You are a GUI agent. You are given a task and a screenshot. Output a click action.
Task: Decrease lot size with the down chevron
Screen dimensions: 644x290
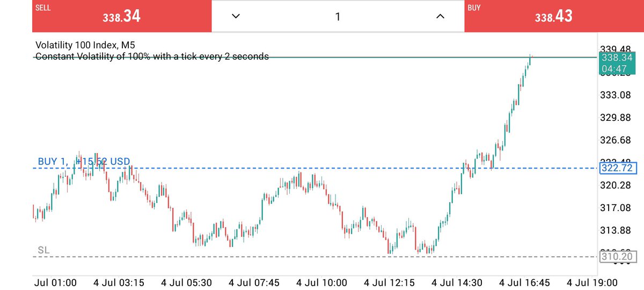[235, 16]
